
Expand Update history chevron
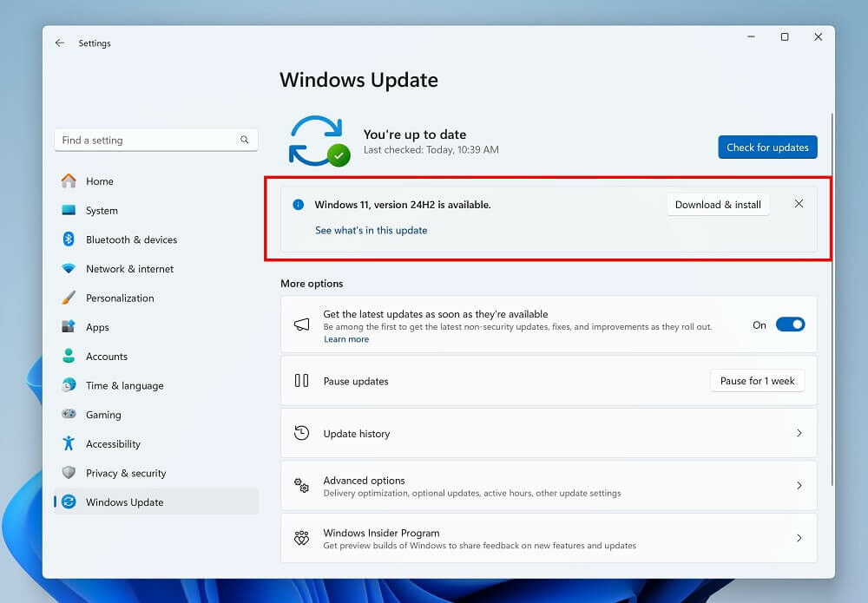pos(799,433)
